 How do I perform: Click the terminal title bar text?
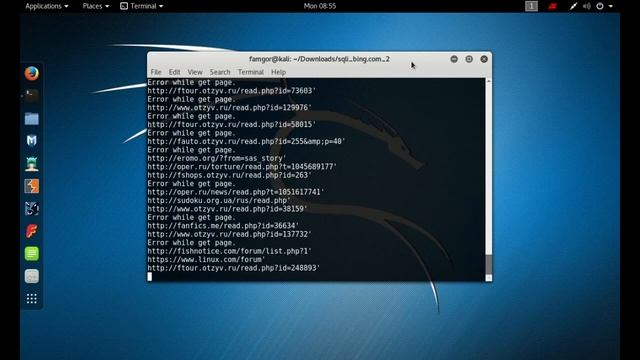pos(319,59)
